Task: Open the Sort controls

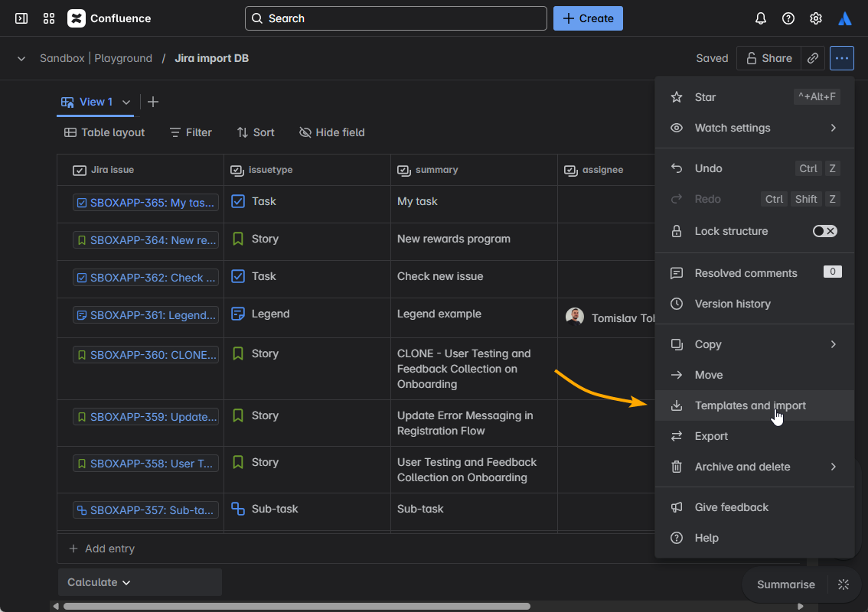Action: (255, 132)
